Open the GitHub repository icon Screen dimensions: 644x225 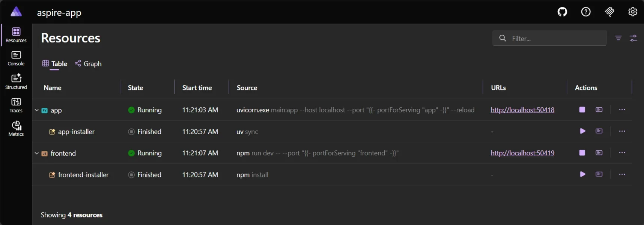[562, 12]
